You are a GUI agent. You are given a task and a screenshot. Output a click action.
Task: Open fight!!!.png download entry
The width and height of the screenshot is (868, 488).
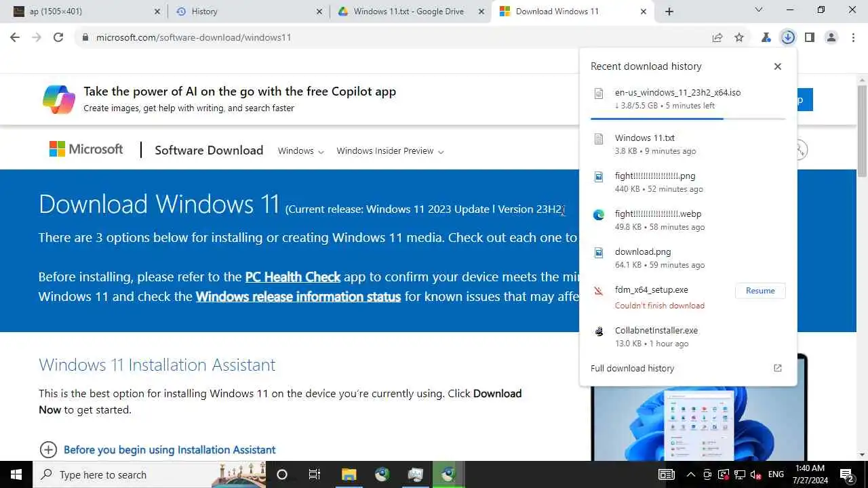tap(688, 182)
